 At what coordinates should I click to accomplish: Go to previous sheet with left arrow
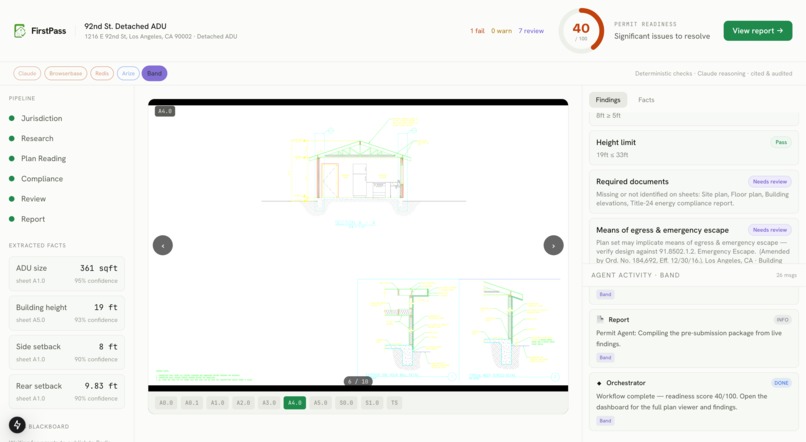point(163,245)
